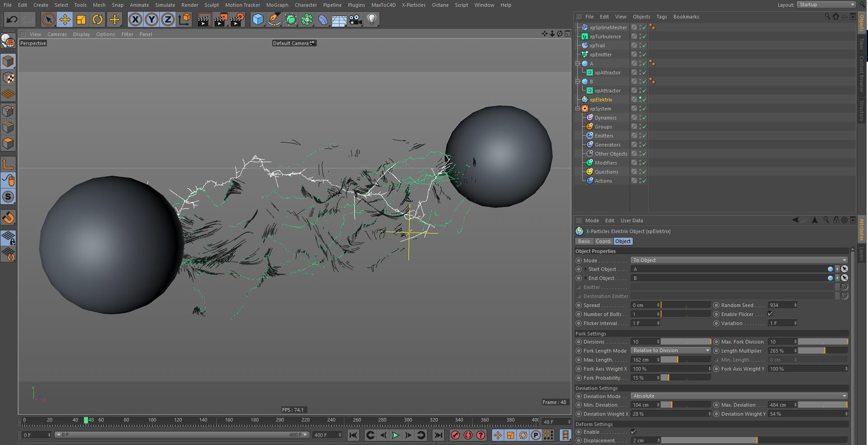Switch to the Coord. tab
This screenshot has height=445, width=868.
(x=603, y=241)
